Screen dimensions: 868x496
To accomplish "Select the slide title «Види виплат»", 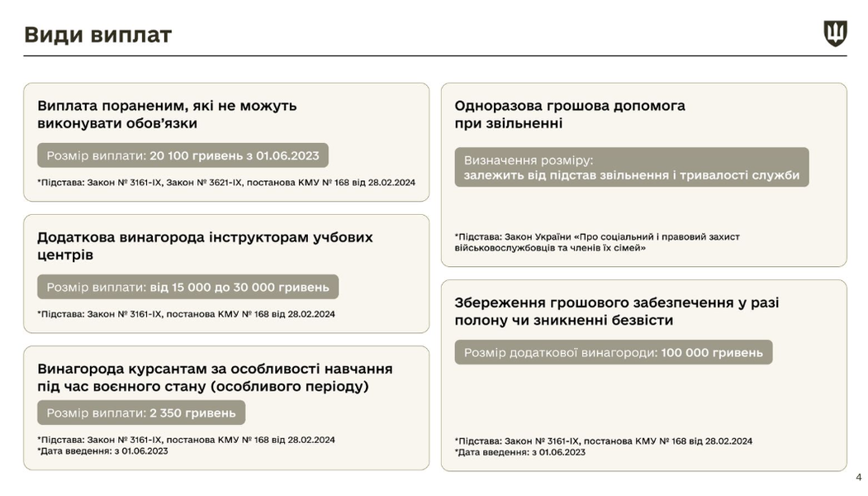I will click(96, 34).
